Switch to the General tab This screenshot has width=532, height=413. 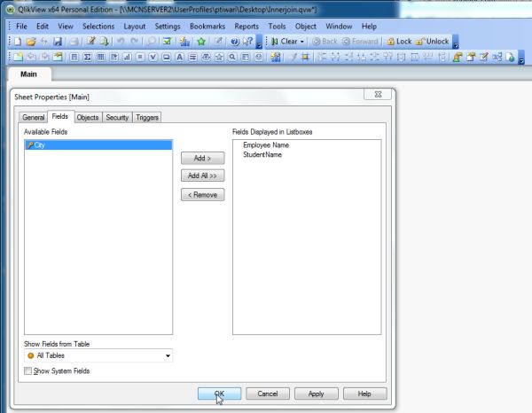point(34,117)
